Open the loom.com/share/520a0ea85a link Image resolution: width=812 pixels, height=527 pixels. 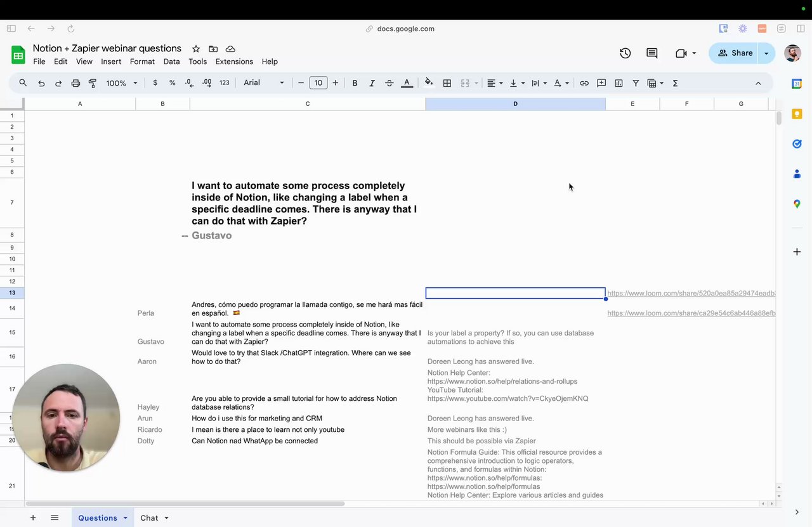(691, 294)
